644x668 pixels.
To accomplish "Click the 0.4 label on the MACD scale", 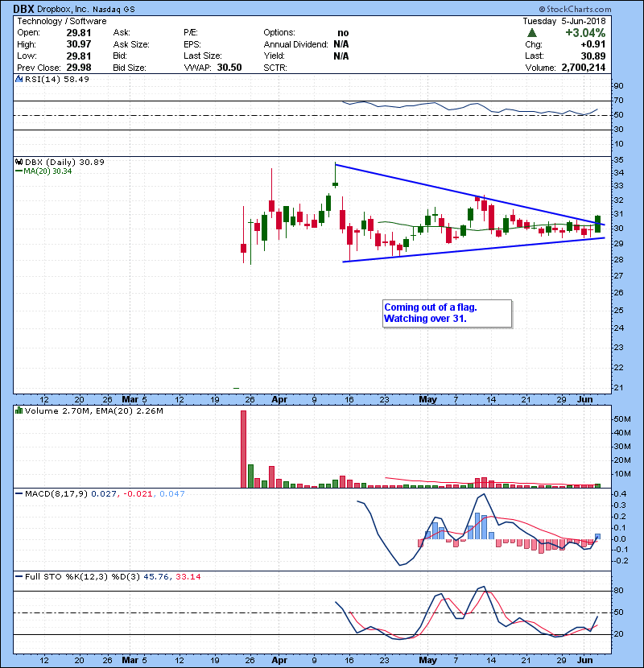I will pos(620,494).
